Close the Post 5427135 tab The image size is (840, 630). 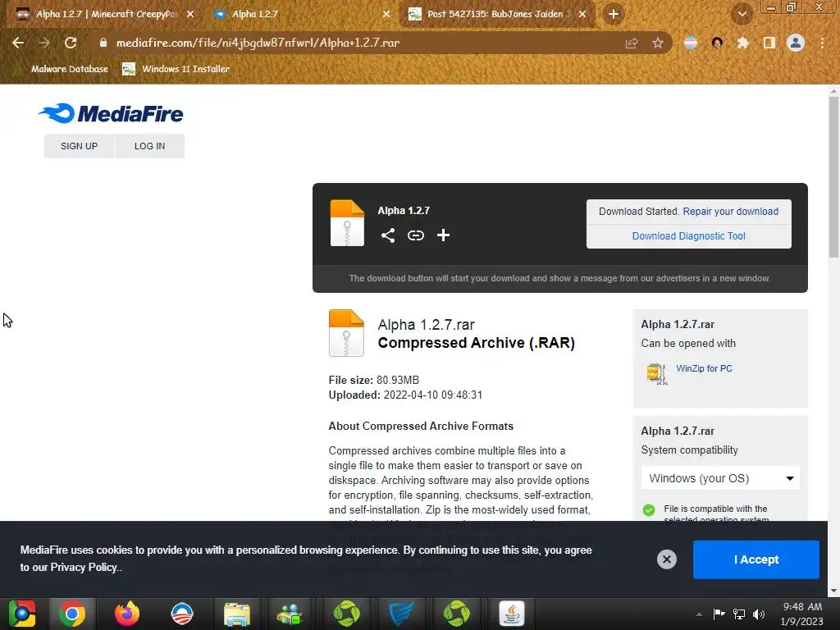[x=582, y=14]
